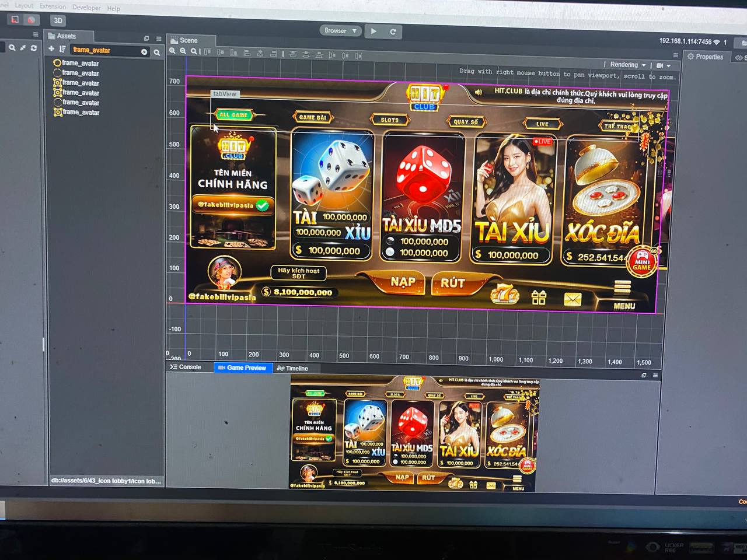Expand the Rendering dropdown in Scene
Image resolution: width=747 pixels, height=560 pixels.
tap(628, 65)
